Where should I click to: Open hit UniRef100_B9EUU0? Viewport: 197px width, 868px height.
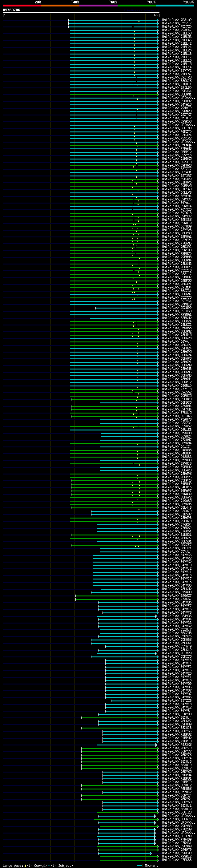point(177,467)
